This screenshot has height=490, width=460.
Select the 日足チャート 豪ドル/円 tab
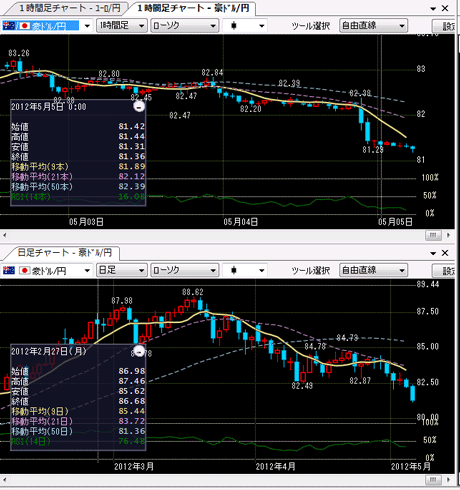click(64, 253)
